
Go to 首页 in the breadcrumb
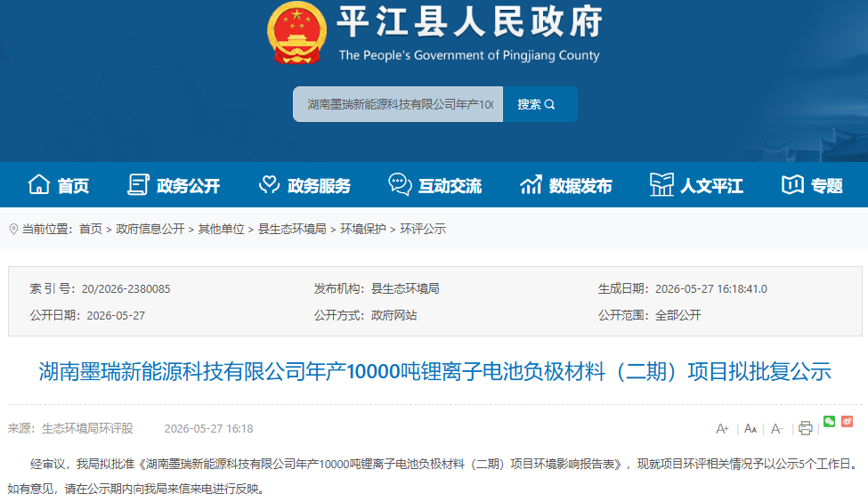click(91, 229)
